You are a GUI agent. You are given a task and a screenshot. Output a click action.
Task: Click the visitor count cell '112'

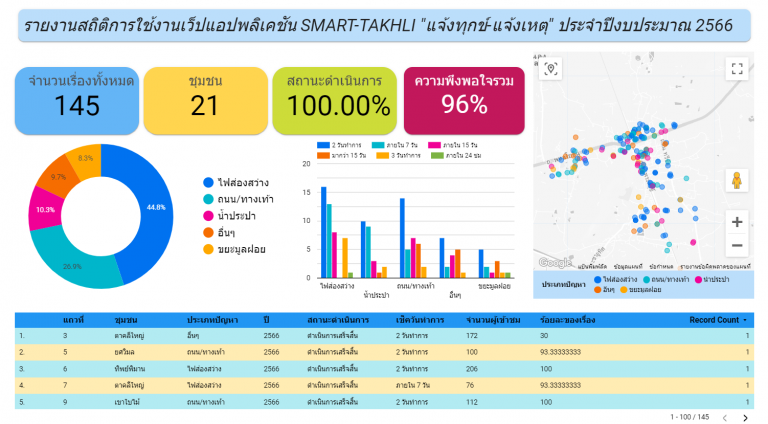[472, 402]
